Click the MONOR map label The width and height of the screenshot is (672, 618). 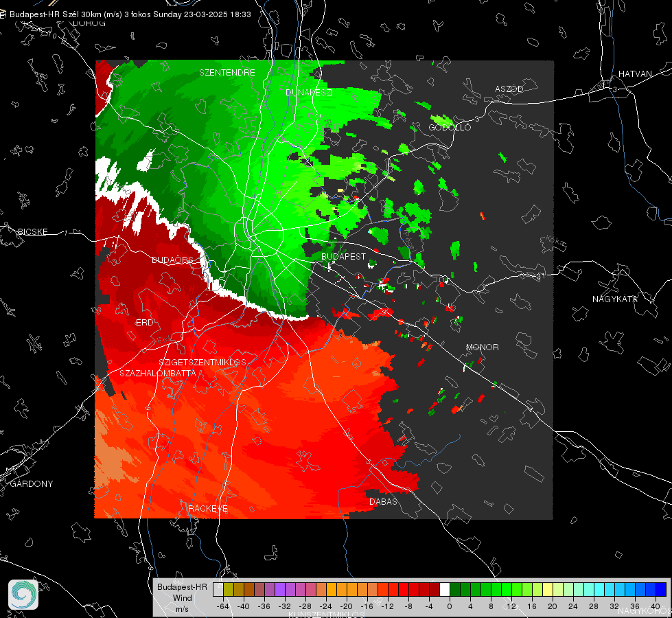[x=482, y=347]
